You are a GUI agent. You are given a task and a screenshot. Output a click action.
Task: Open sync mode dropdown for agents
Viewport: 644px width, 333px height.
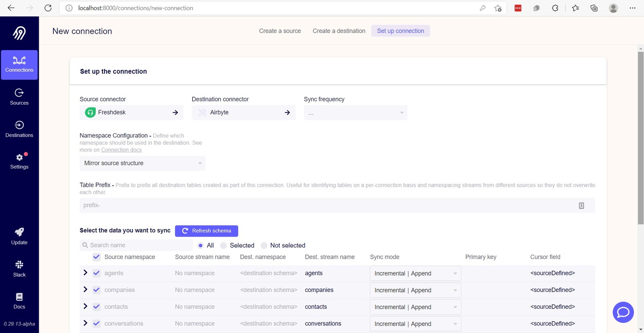coord(416,273)
